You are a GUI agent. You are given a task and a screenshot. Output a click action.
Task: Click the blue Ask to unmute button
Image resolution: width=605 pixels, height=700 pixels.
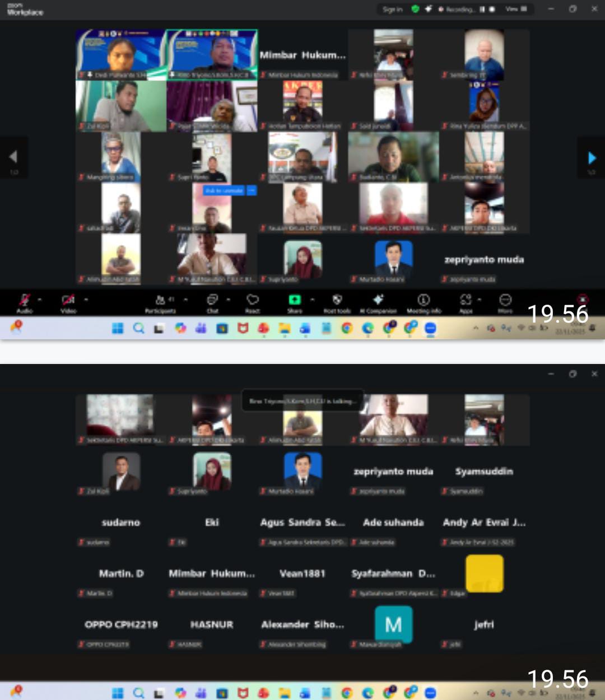[x=224, y=191]
